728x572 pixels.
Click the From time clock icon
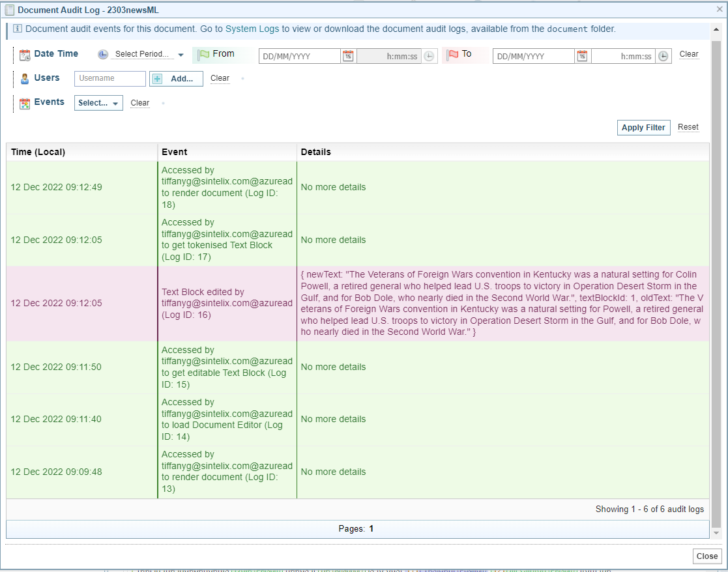coord(429,57)
